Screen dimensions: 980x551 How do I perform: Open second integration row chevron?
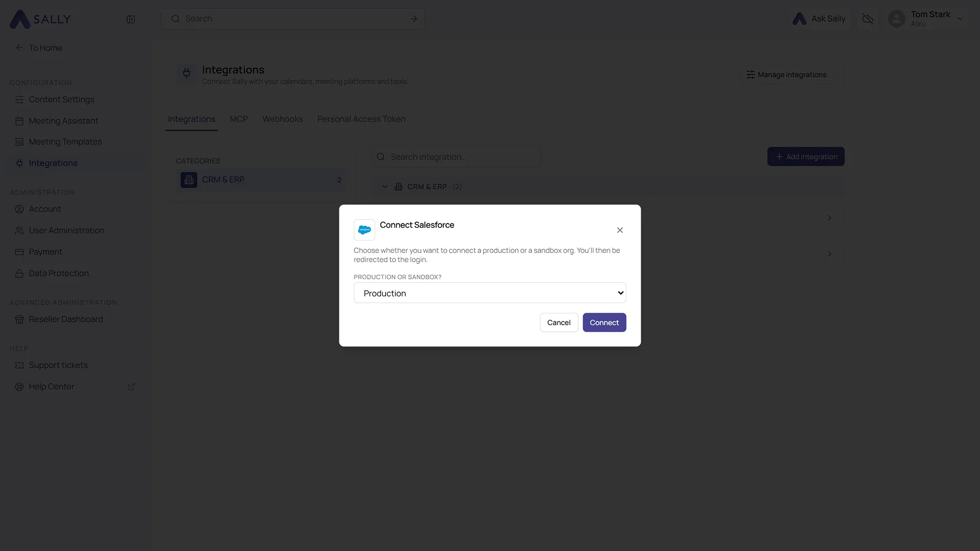tap(829, 254)
